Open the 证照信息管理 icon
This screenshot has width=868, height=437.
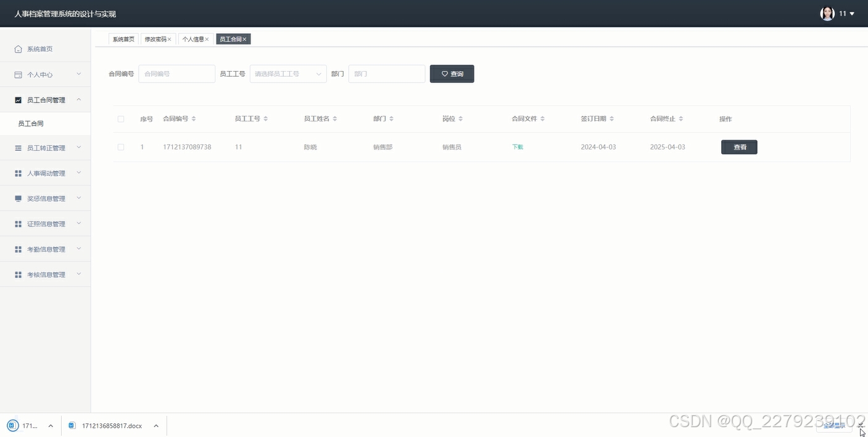[x=18, y=223]
